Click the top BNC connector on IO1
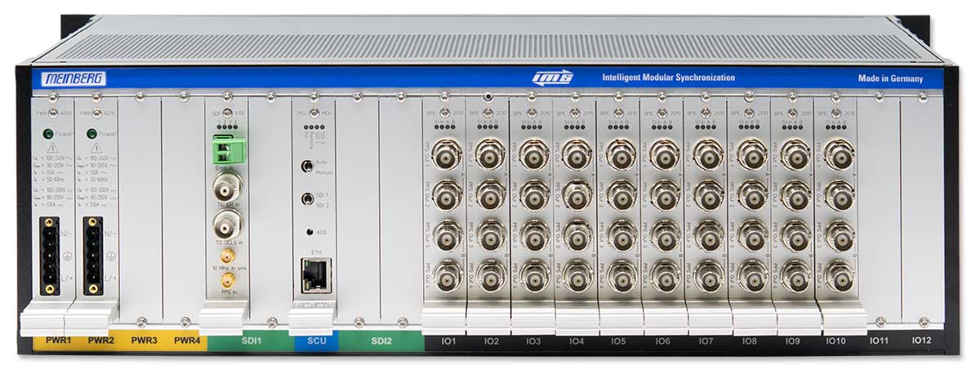 click(446, 154)
